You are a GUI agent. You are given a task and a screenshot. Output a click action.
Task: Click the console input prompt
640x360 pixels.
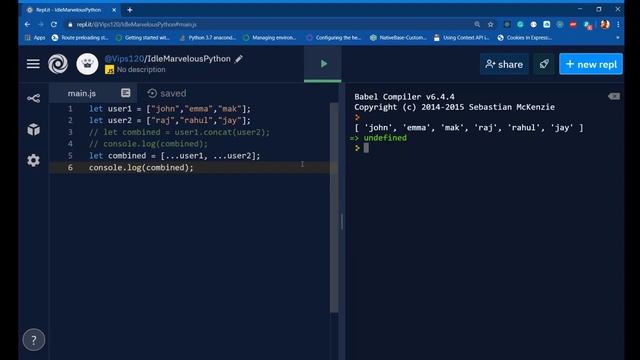coord(366,148)
